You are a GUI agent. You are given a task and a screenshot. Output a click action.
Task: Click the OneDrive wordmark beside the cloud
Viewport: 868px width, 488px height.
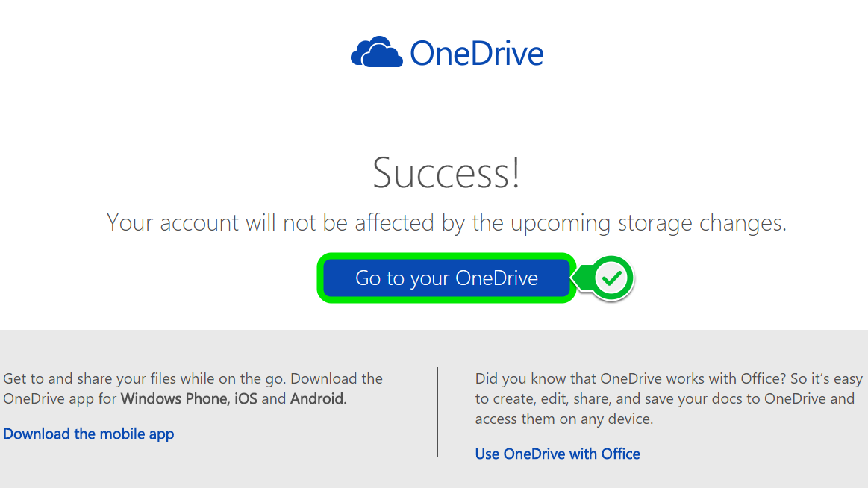tap(477, 53)
